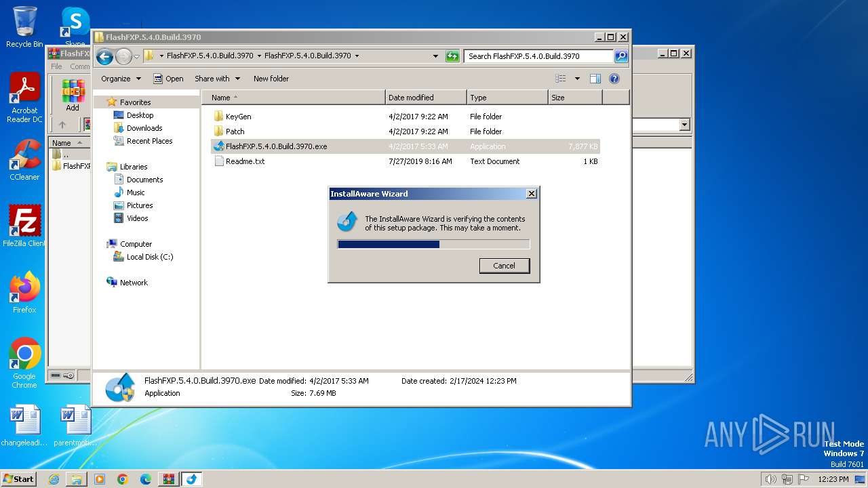Open address bar history dropdown

pos(435,56)
